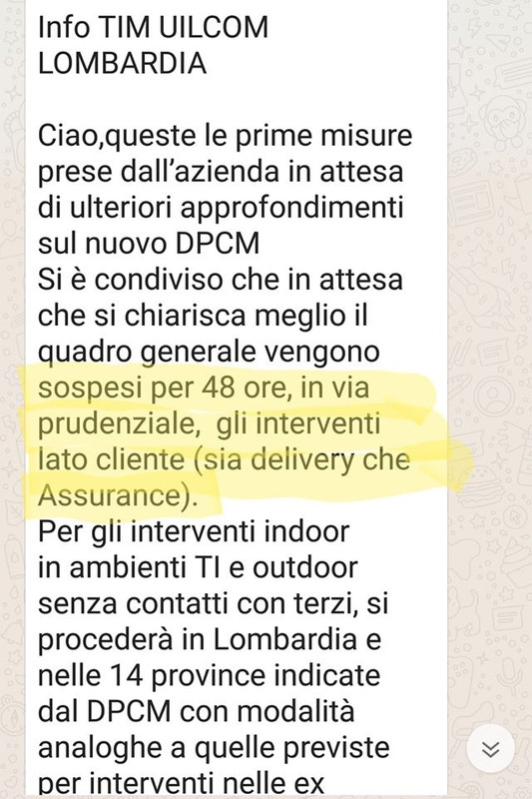Tap 'procederà in Lombardia e' line
The height and width of the screenshot is (799, 532).
210,640
